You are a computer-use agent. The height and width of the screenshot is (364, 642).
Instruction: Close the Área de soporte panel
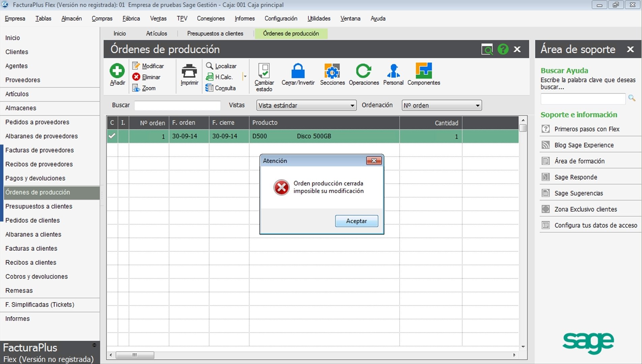(630, 49)
